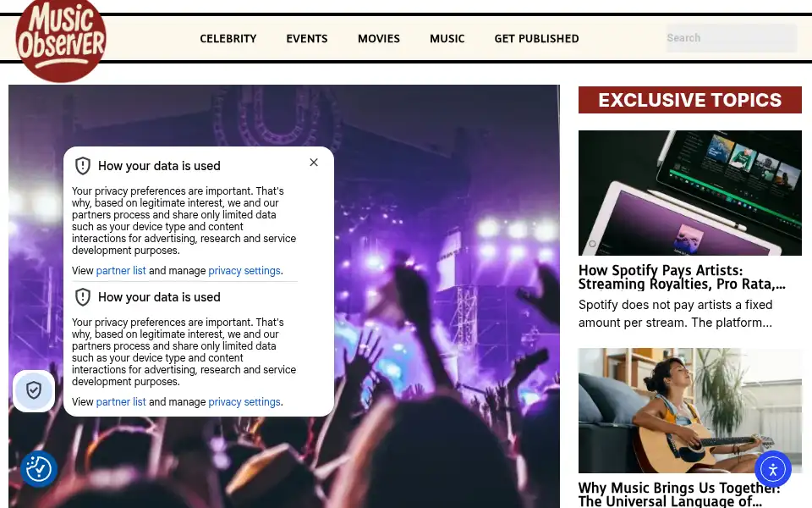Open the GET PUBLISHED page
Screen dimensions: 812x508
pyautogui.click(x=536, y=38)
